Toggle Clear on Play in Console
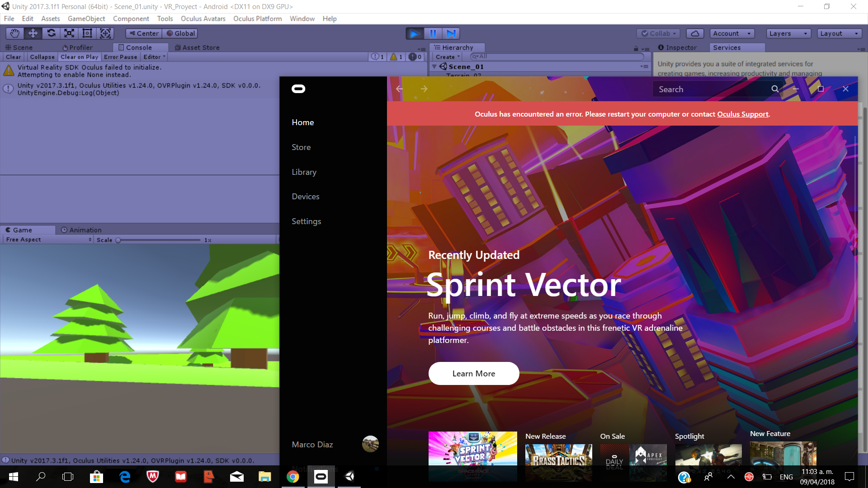Image resolution: width=868 pixels, height=488 pixels. tap(79, 57)
